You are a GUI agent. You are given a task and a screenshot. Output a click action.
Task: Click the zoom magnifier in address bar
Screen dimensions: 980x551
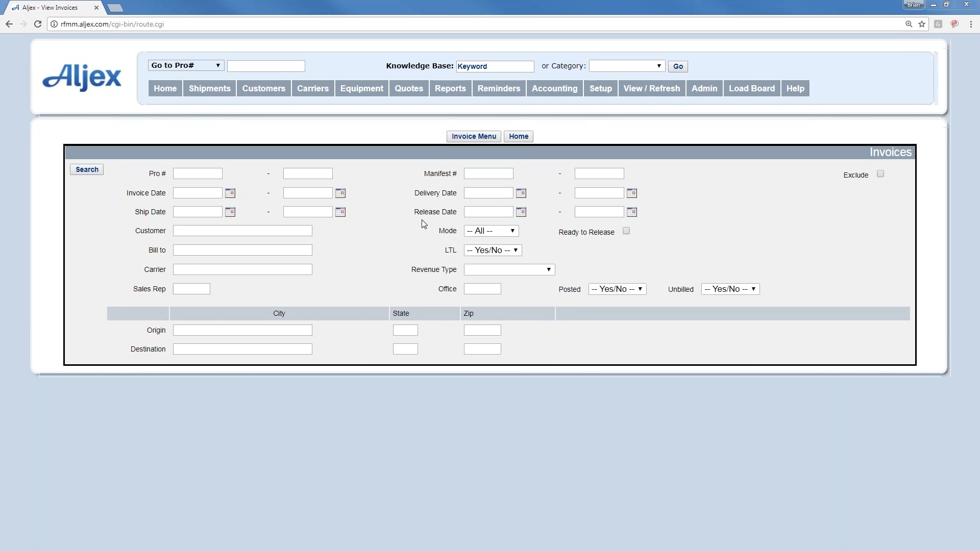tap(909, 24)
